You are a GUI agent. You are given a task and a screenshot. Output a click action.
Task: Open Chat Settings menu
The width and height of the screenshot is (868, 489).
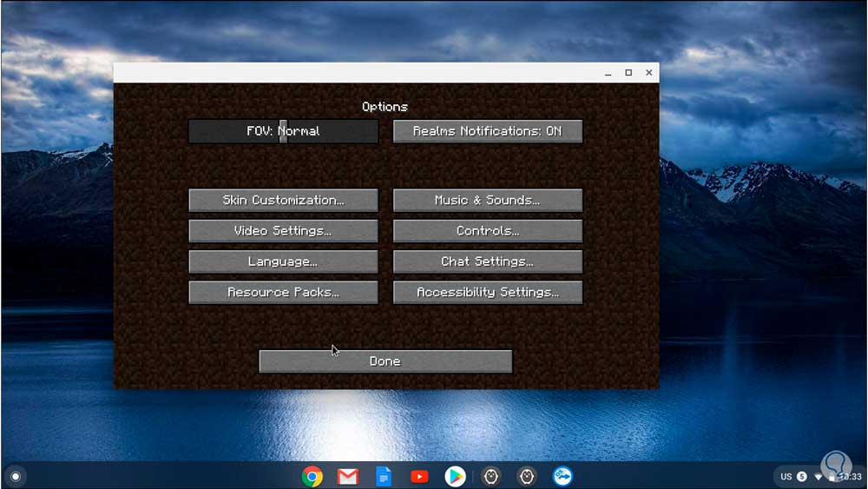tap(488, 261)
